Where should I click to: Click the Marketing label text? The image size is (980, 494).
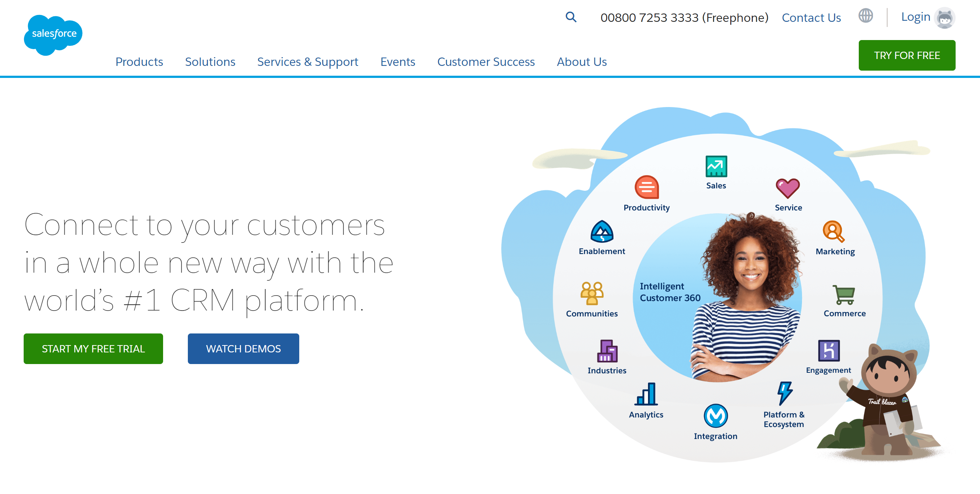pyautogui.click(x=835, y=252)
